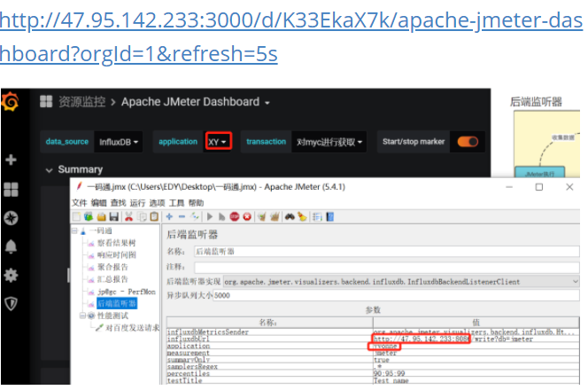Open JMeter 文件 menu
Viewport: 588px width, 390px height.
79,203
